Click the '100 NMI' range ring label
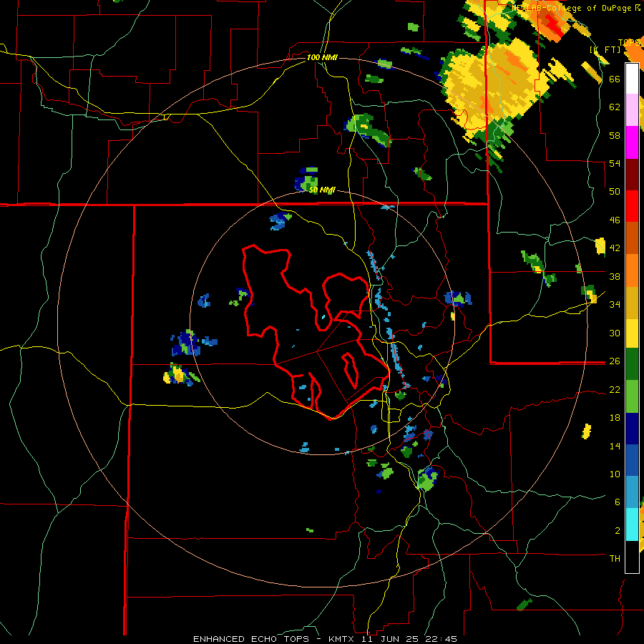The height and width of the screenshot is (644, 644). (322, 57)
